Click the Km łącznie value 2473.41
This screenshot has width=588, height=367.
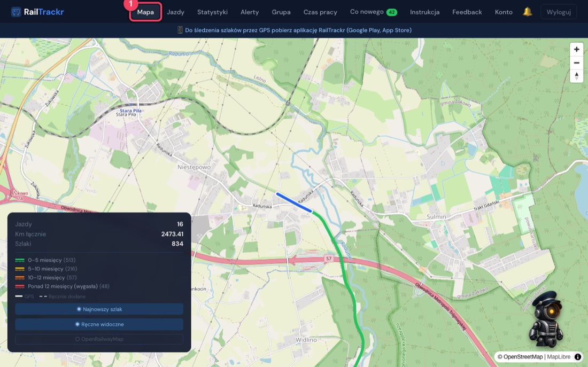pos(172,234)
